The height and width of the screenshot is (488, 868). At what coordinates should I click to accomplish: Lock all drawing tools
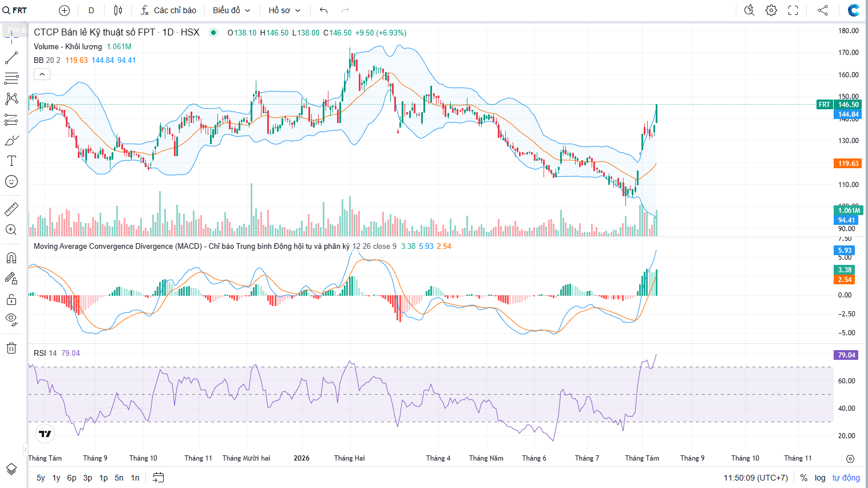point(11,299)
